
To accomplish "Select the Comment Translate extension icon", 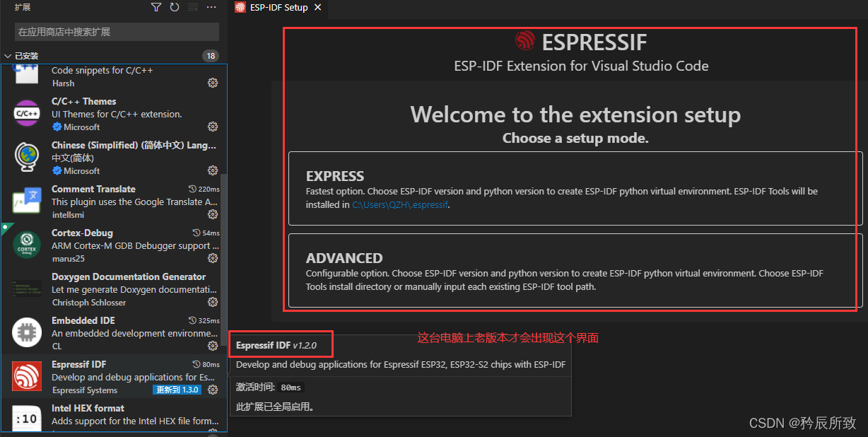I will 27,201.
